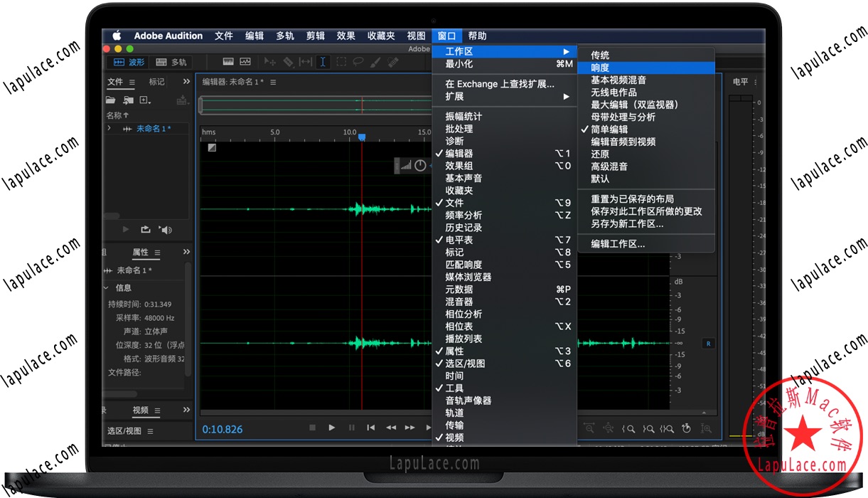Open the 文件 panel hamburger menu
The width and height of the screenshot is (868, 498).
(133, 82)
